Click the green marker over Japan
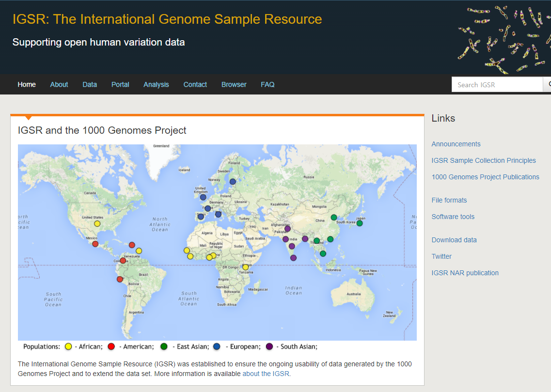This screenshot has height=392, width=551. pos(360,223)
